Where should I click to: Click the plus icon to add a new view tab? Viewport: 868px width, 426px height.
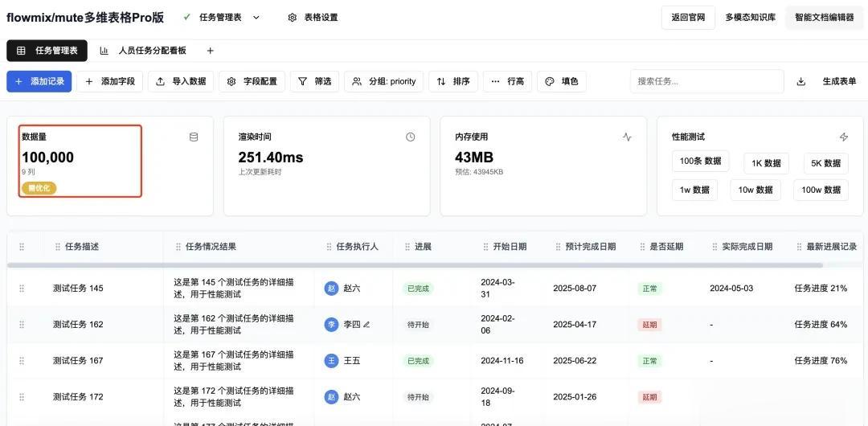click(x=211, y=51)
